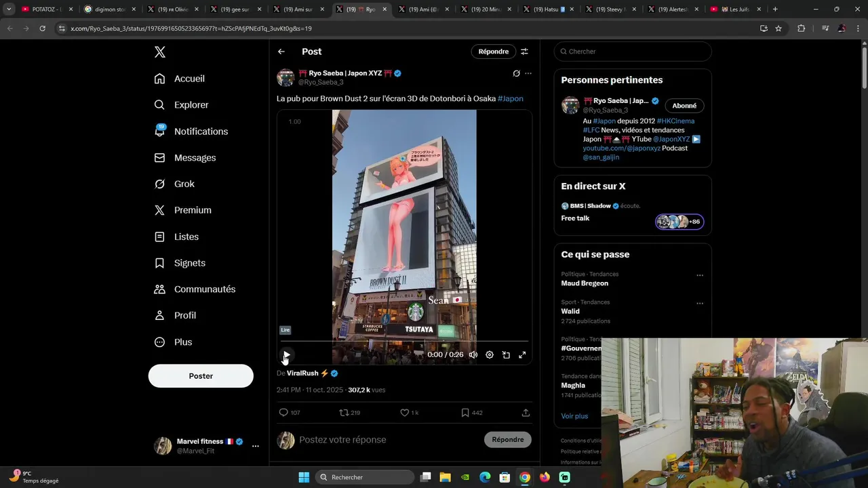Bookmark this page with star icon
868x488 pixels.
[778, 28]
